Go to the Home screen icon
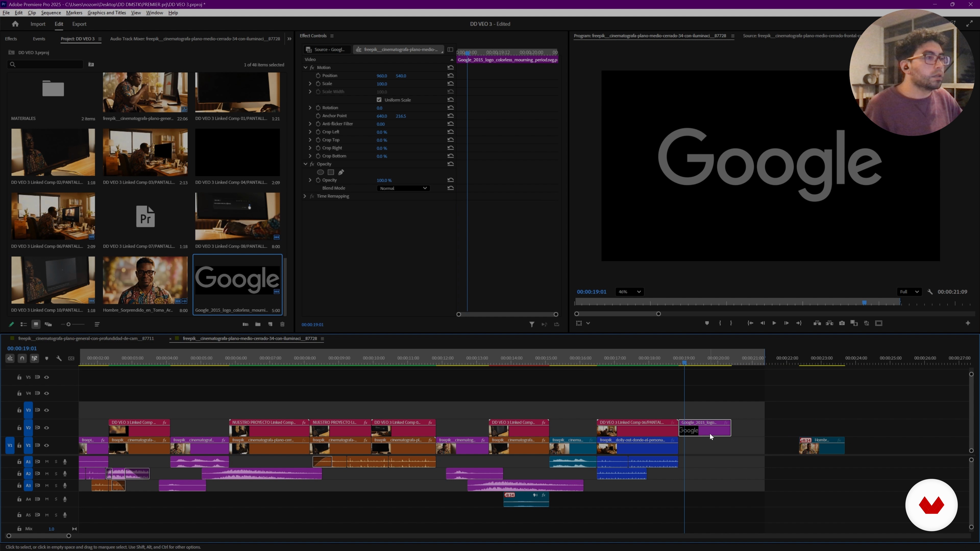Viewport: 980px width, 551px height. click(15, 24)
